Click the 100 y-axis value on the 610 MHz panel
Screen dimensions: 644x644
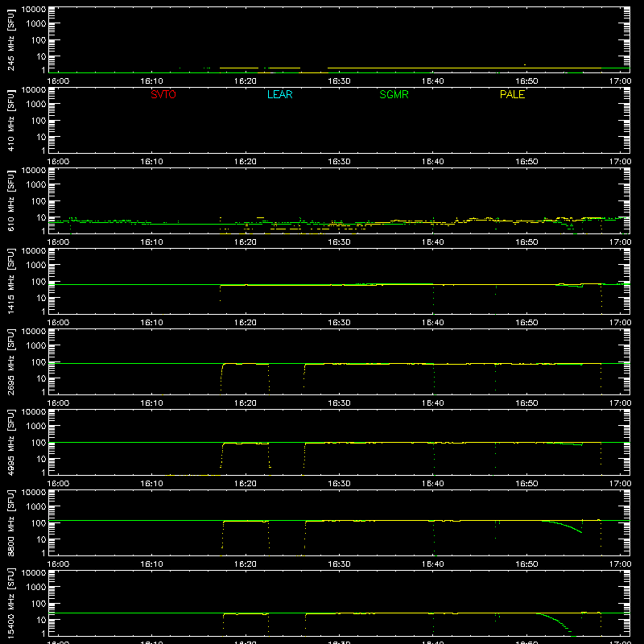tap(39, 201)
